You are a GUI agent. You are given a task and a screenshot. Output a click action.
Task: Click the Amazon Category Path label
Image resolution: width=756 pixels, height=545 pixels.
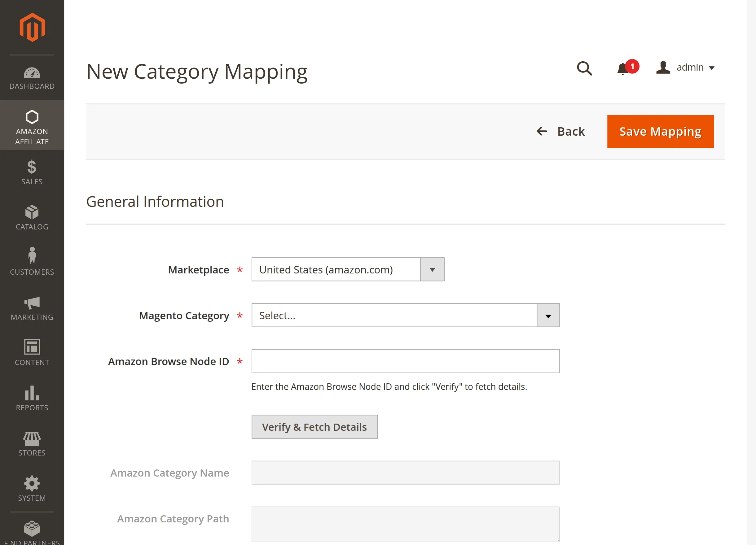pyautogui.click(x=173, y=519)
